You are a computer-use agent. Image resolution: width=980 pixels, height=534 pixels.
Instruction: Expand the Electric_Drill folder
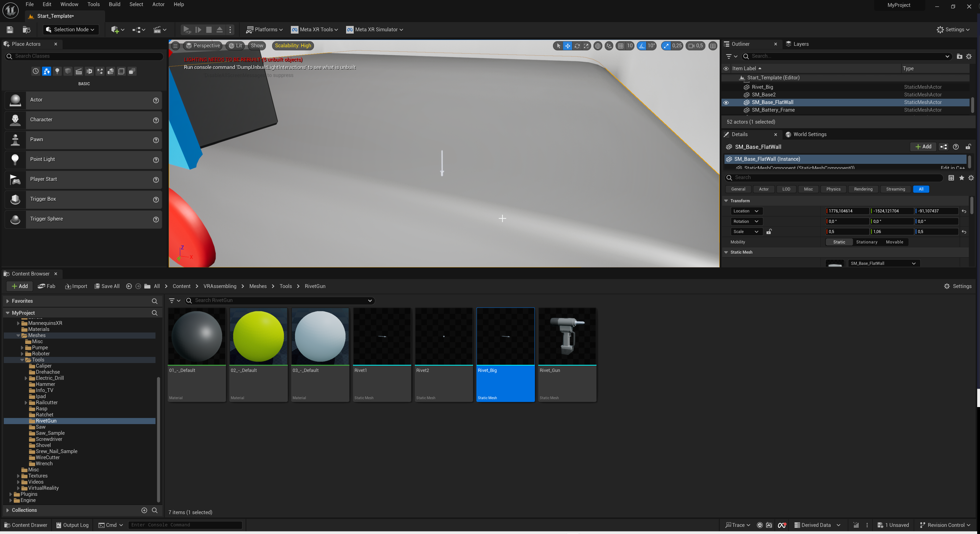(x=26, y=378)
